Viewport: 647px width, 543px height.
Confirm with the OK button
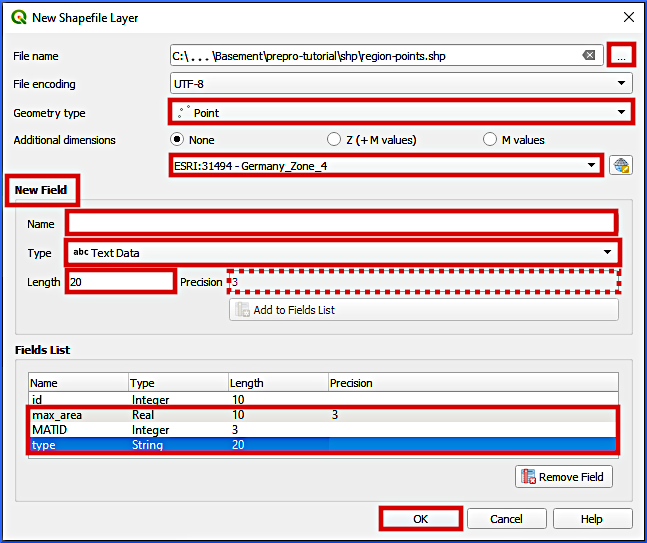click(420, 519)
